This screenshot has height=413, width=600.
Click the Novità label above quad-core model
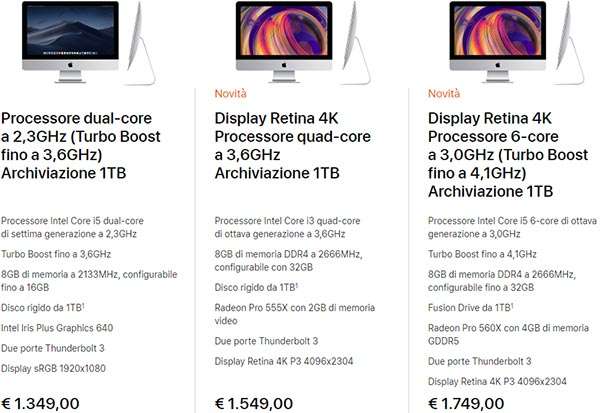(x=232, y=94)
